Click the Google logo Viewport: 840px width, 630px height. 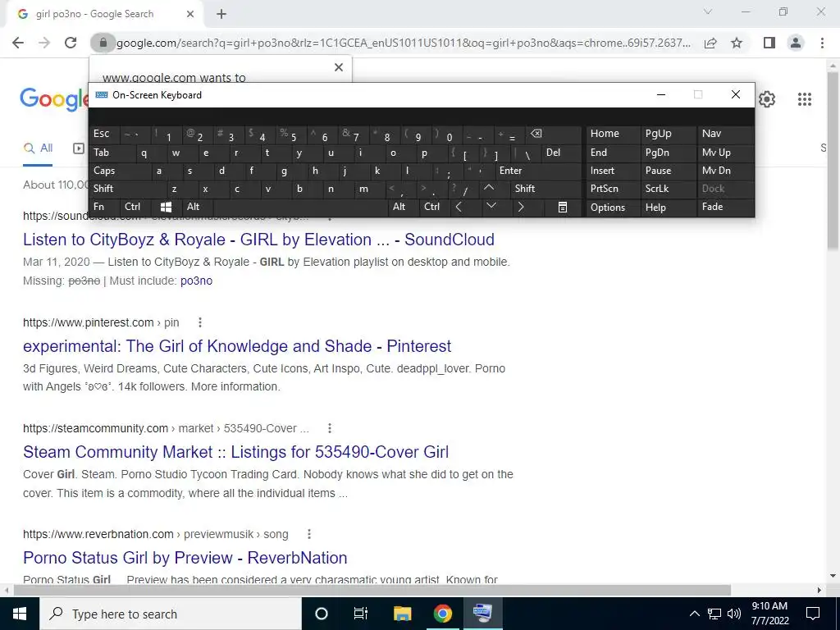54,99
